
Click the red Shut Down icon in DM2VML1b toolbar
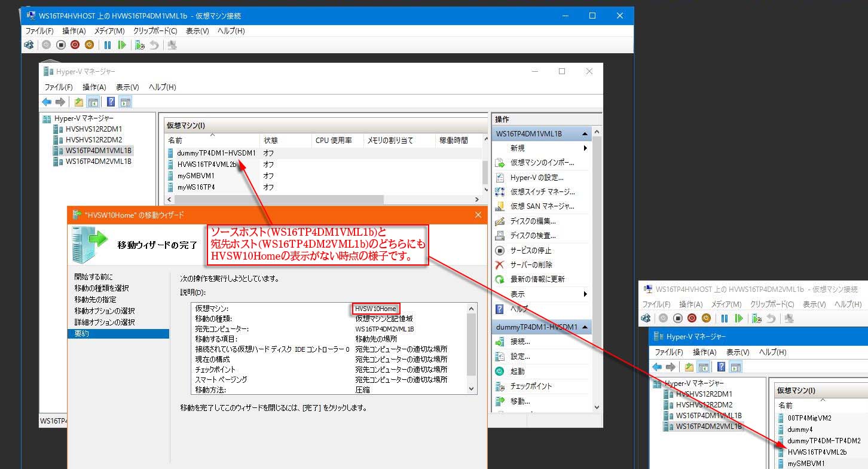tap(692, 319)
